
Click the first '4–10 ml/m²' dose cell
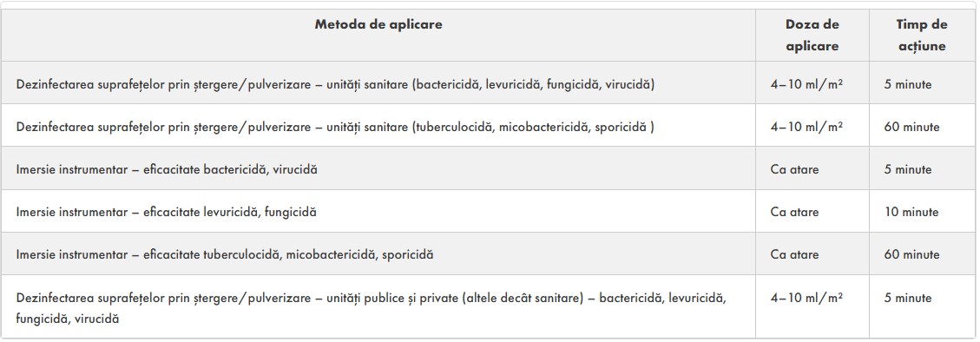tap(806, 84)
